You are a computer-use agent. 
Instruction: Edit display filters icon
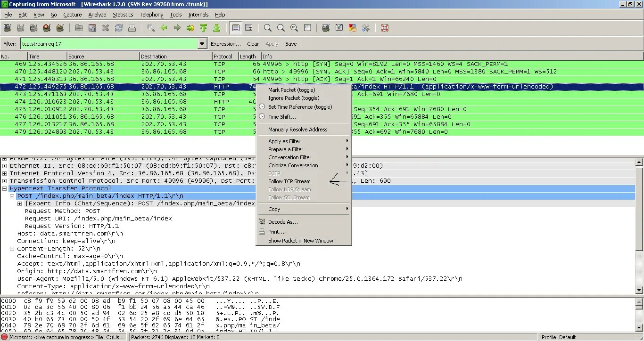[x=339, y=28]
